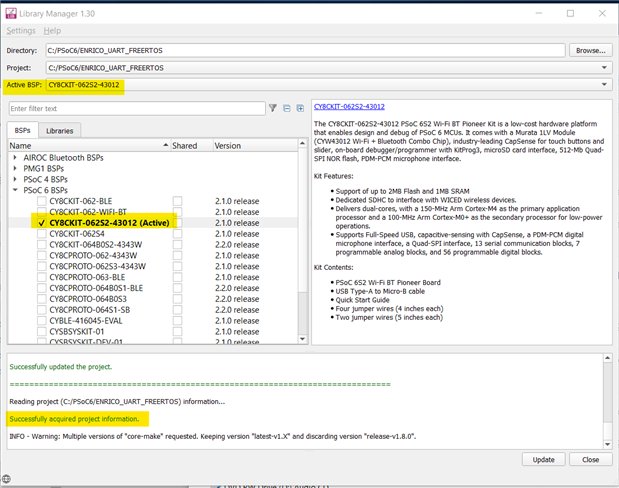Expand all tree items icon
This screenshot has height=488, width=619.
click(x=299, y=108)
